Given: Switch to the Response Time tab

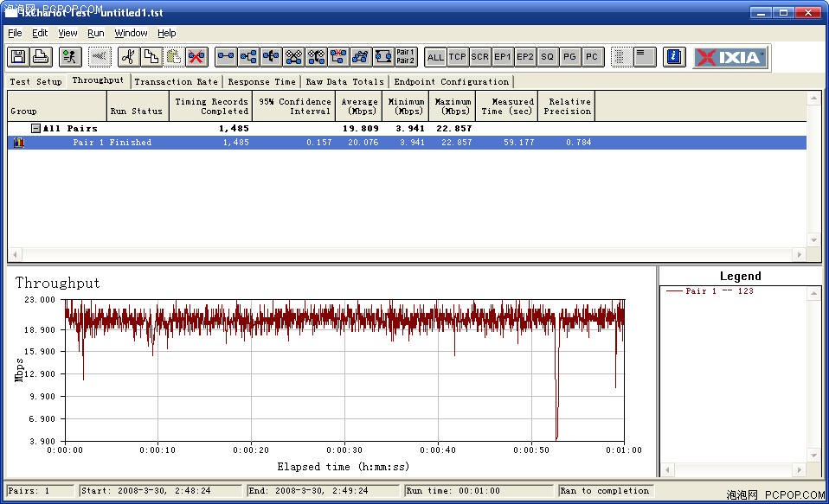Looking at the screenshot, I should pos(261,82).
